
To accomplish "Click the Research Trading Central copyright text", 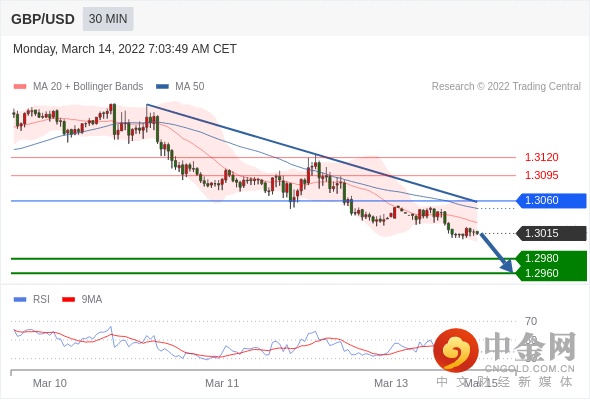I will pyautogui.click(x=506, y=87).
